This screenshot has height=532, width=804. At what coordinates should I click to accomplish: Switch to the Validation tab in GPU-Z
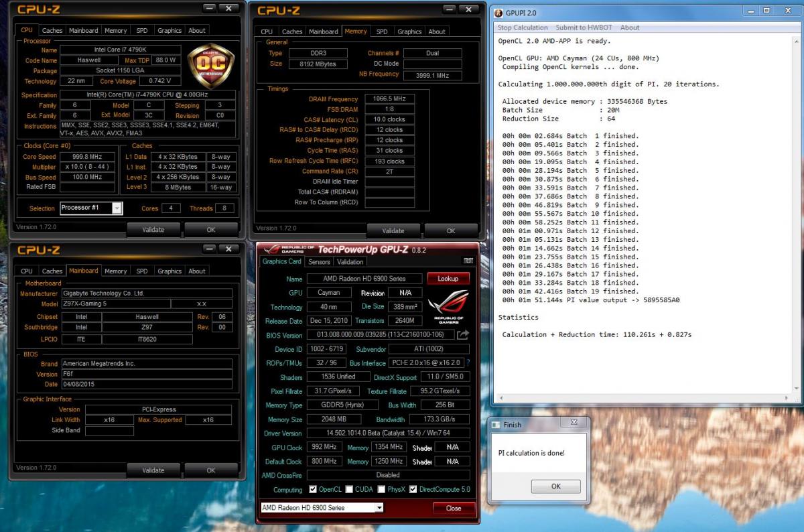(x=350, y=262)
